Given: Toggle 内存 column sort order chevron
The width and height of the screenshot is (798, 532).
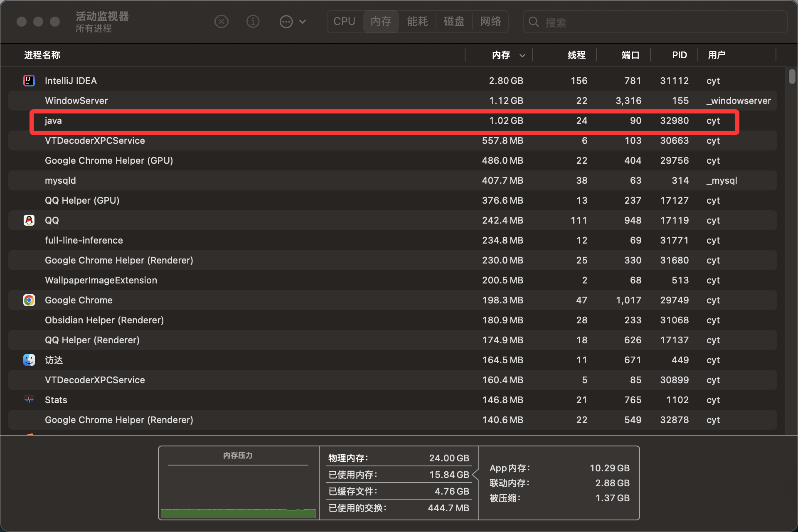Looking at the screenshot, I should point(522,55).
